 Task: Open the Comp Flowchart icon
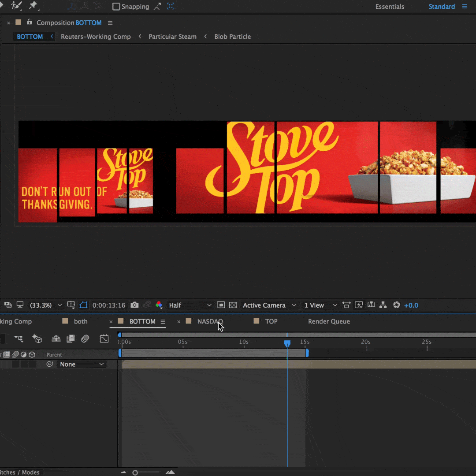pyautogui.click(x=383, y=305)
